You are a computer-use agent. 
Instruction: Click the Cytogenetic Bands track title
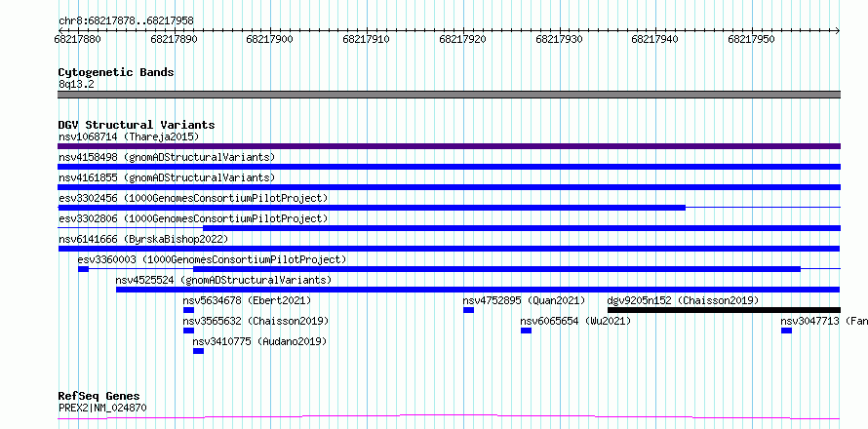point(116,72)
